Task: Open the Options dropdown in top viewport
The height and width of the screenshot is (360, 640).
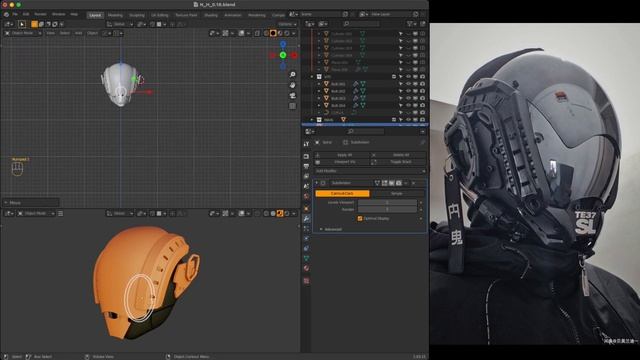Action: tap(287, 24)
